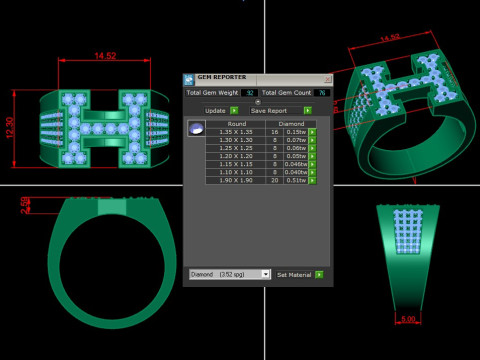Image resolution: width=480 pixels, height=360 pixels.
Task: Click green arrow on 1.90 X 1.90 row
Action: coord(312,180)
